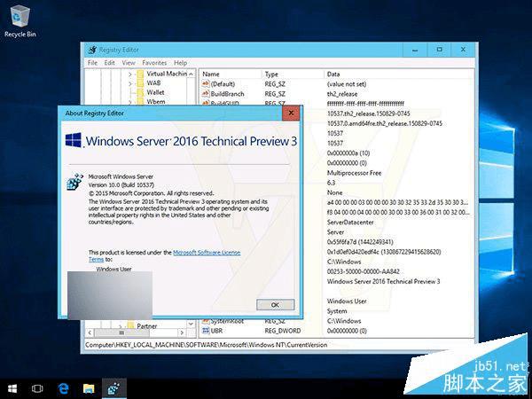Select the WAB folder icon
532x399 pixels.
tap(140, 83)
